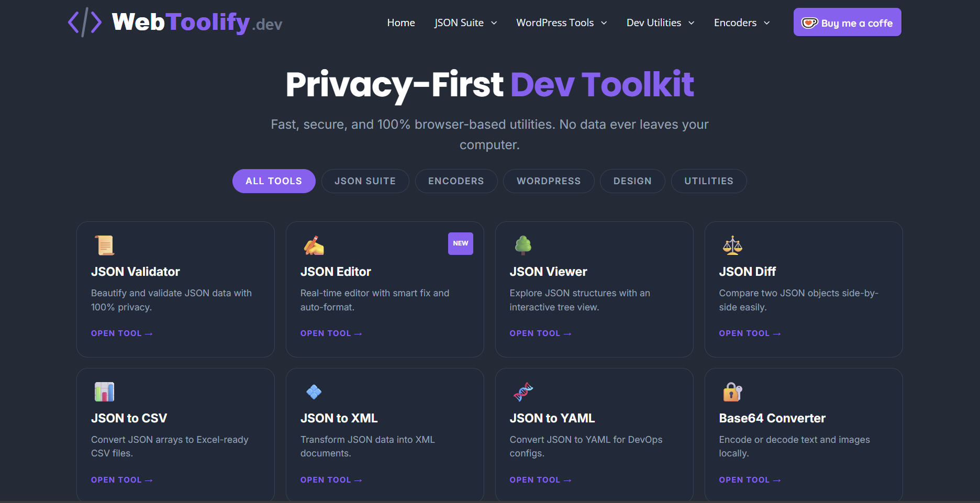Click the Buy me a coffee button

click(847, 22)
